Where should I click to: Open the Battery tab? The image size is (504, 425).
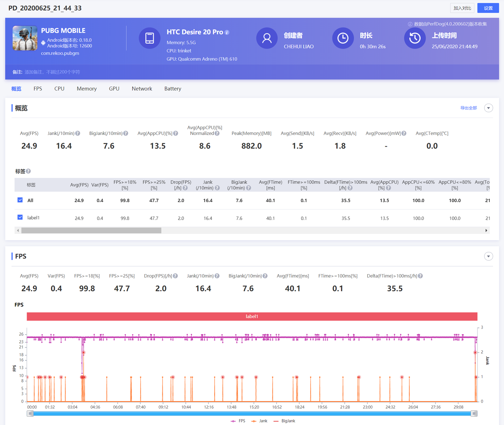click(x=173, y=89)
